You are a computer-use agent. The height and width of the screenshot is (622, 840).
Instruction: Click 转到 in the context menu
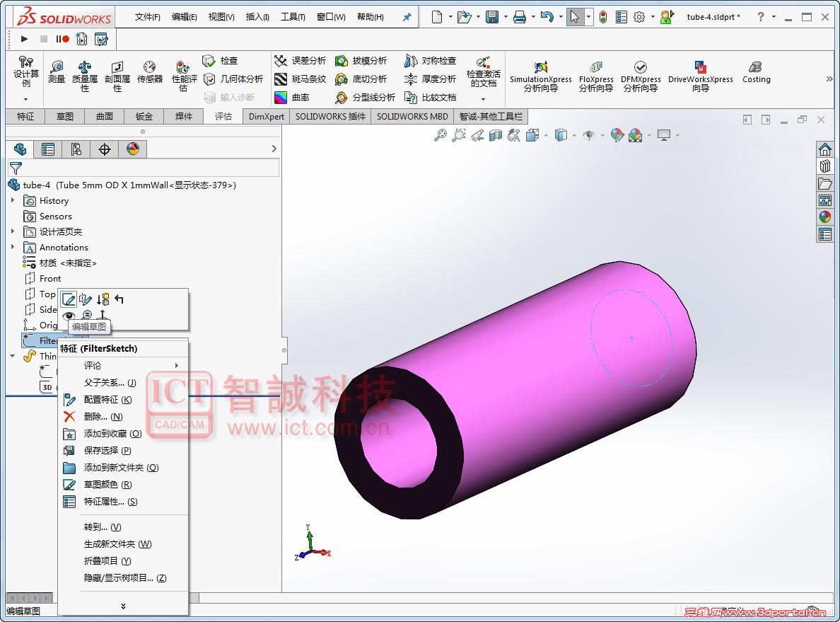(123, 526)
